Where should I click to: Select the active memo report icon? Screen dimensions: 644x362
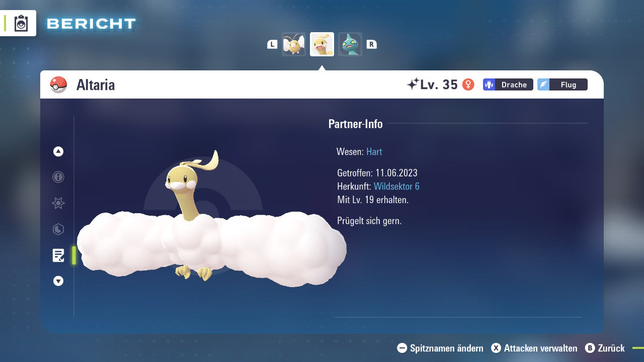[x=58, y=255]
